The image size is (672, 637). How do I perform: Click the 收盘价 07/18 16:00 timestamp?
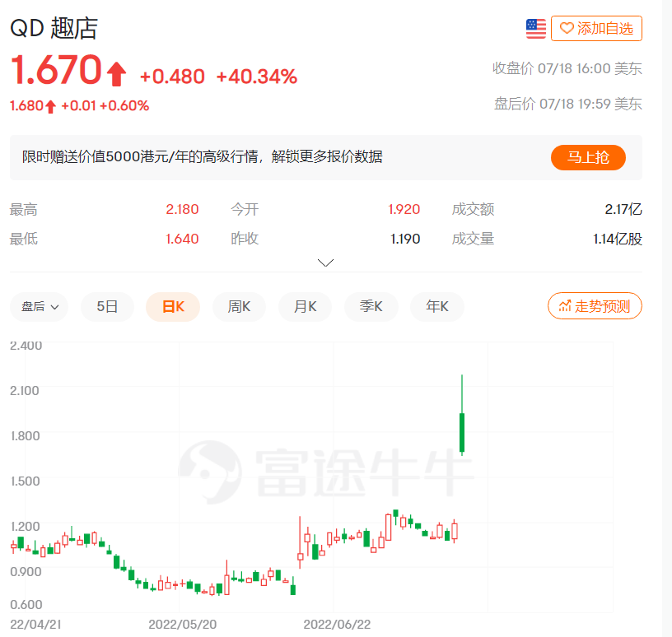(x=567, y=68)
